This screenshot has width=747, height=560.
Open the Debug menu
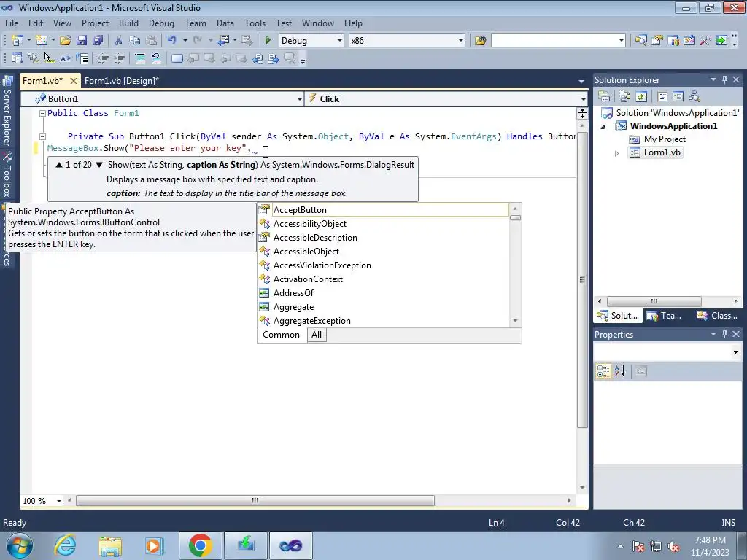coord(161,23)
